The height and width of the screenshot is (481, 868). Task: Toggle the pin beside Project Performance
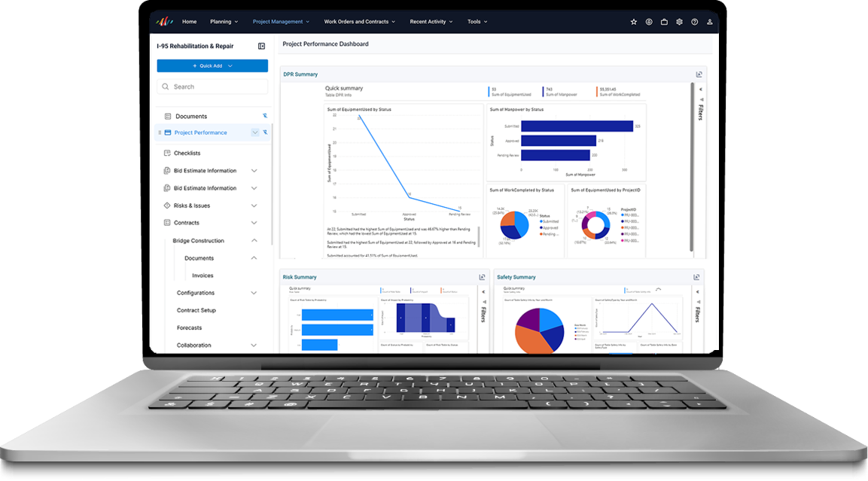pos(265,132)
